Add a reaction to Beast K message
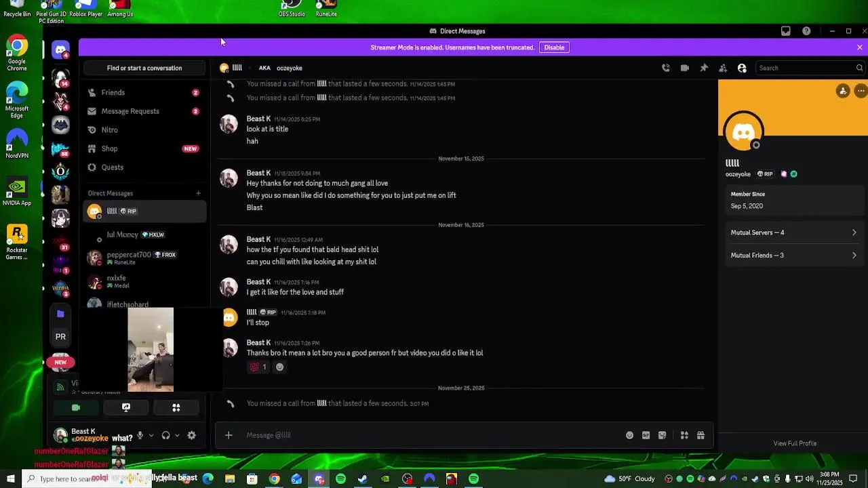 (x=279, y=367)
